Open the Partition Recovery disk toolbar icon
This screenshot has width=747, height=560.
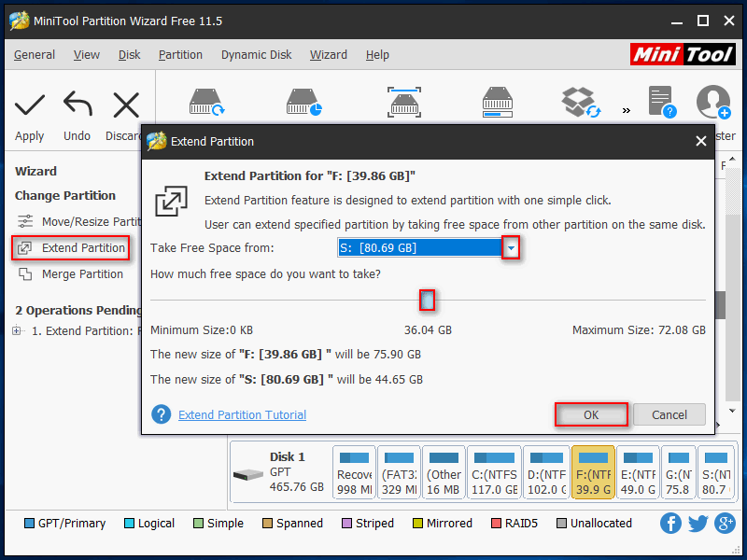pyautogui.click(x=304, y=102)
